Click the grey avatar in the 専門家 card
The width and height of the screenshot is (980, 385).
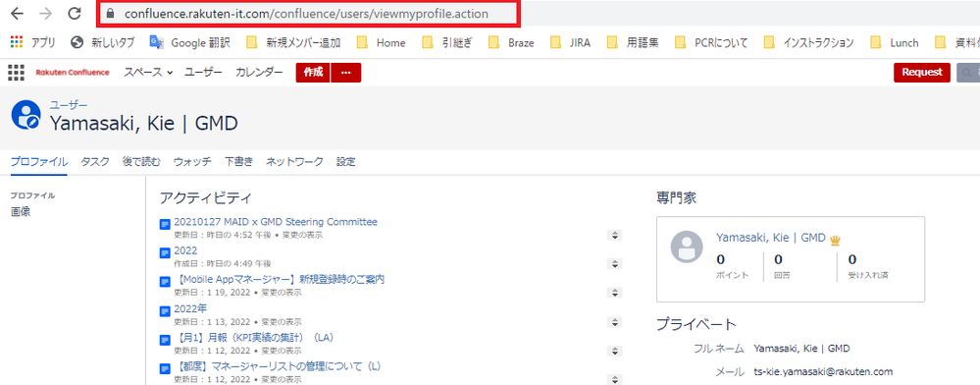[687, 247]
